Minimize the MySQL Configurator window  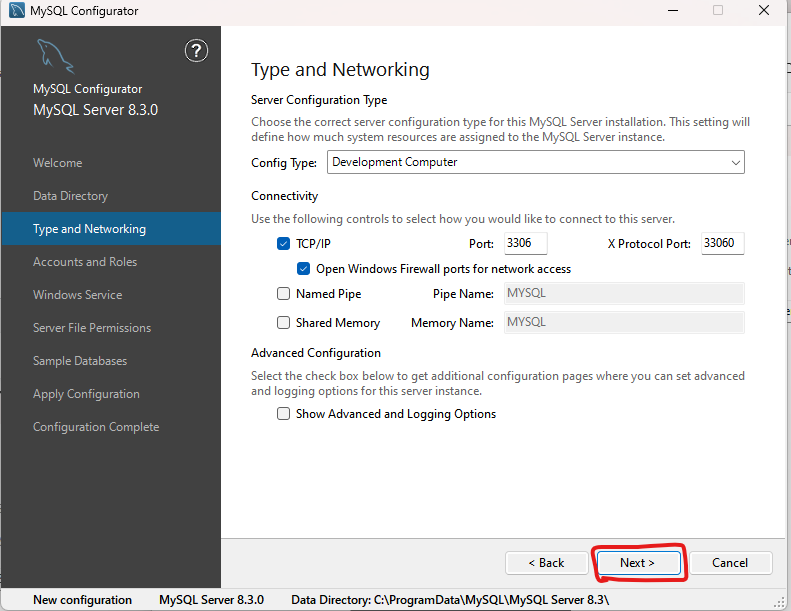coord(673,10)
